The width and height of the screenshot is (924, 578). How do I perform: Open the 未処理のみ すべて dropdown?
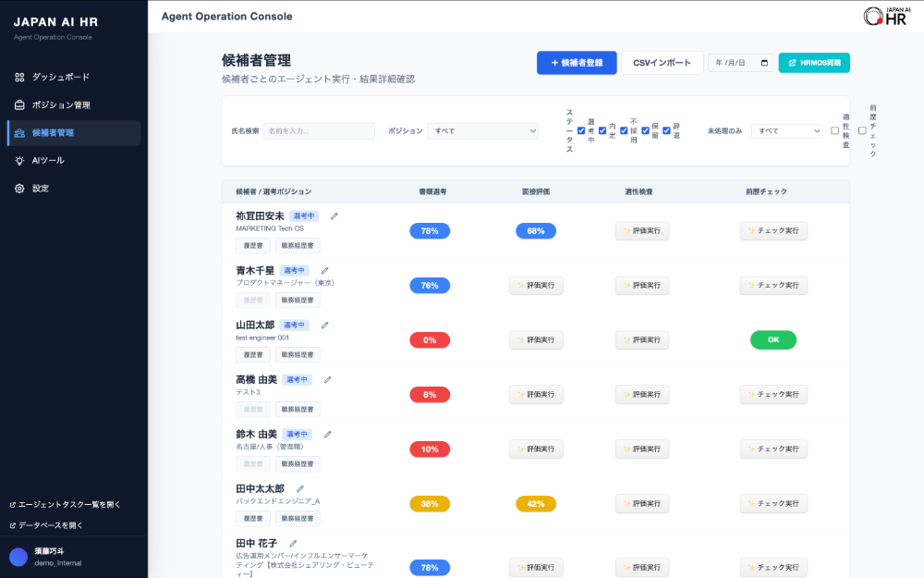tap(788, 130)
